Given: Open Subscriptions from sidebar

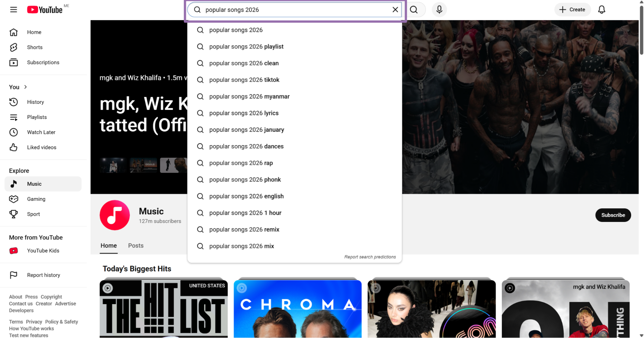Looking at the screenshot, I should 43,63.
